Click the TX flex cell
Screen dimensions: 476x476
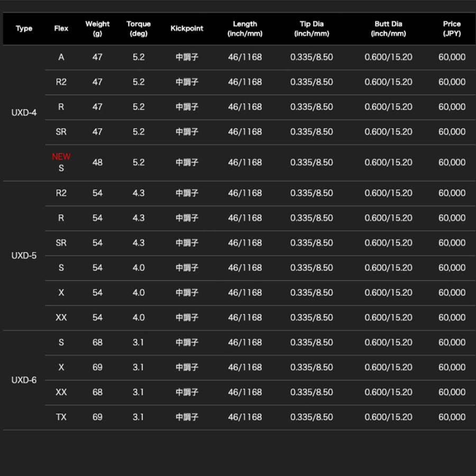(61, 417)
